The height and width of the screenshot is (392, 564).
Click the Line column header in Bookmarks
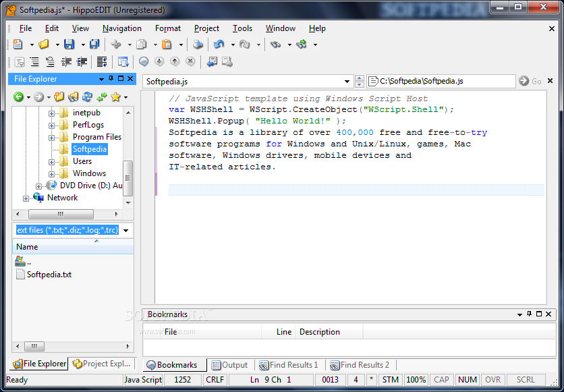click(x=279, y=331)
